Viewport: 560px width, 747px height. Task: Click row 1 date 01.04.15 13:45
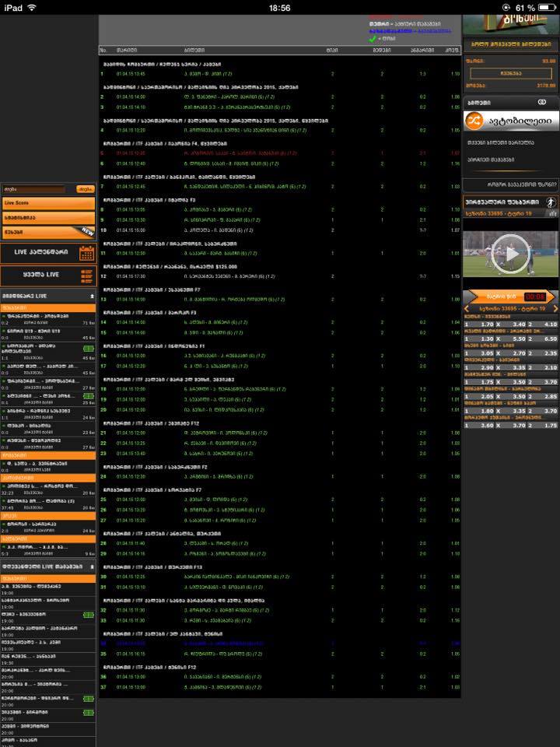pyautogui.click(x=131, y=75)
